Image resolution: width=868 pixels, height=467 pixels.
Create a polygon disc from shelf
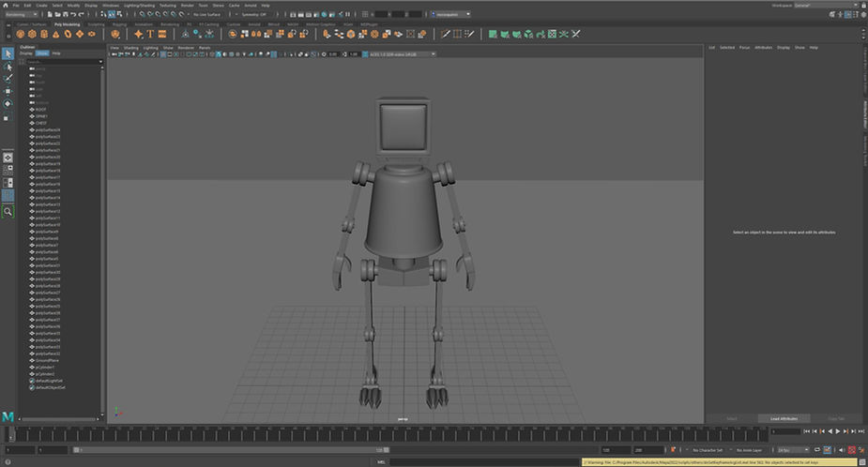coord(92,35)
